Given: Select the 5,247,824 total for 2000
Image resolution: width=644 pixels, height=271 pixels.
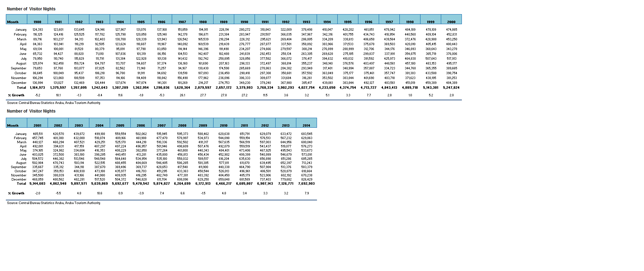Looking at the screenshot, I should 451,88.
